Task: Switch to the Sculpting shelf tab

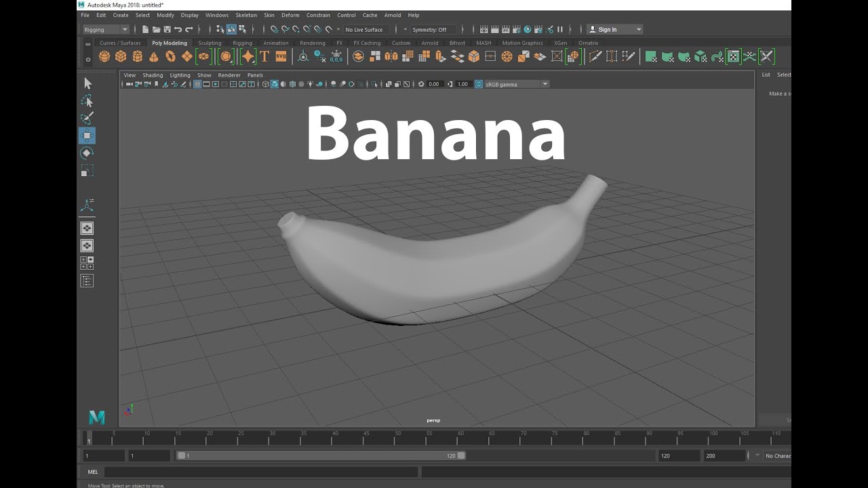Action: coord(210,43)
